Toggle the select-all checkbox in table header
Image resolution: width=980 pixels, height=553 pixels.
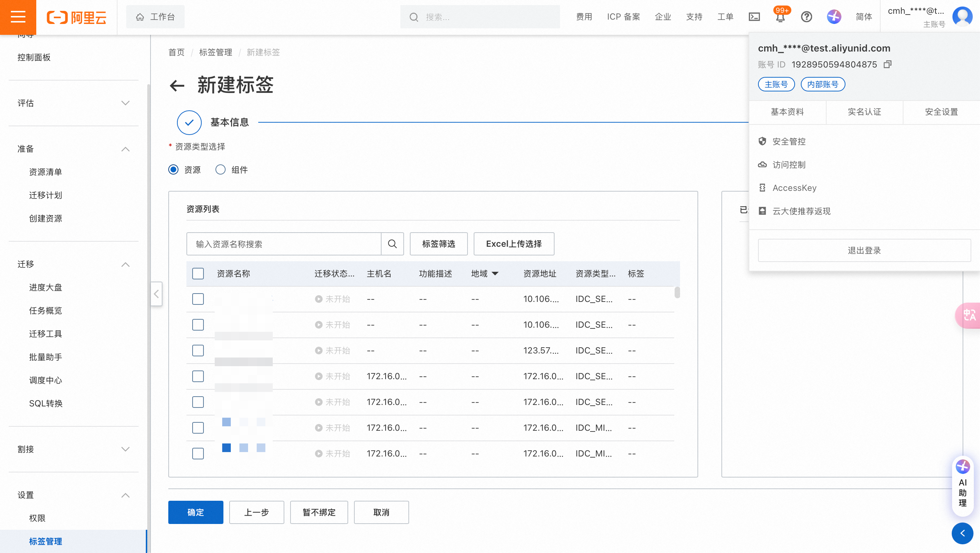[198, 274]
